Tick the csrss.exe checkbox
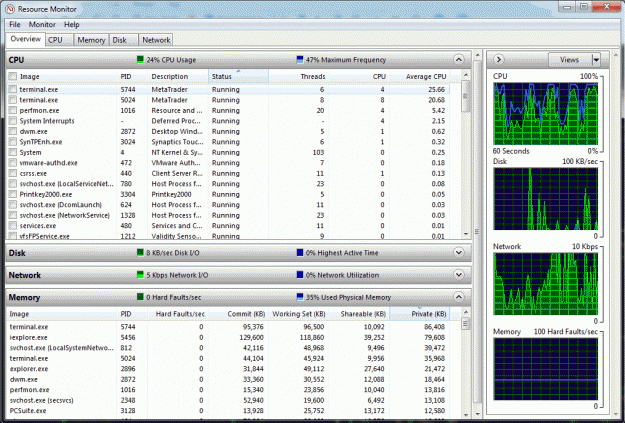 click(x=13, y=173)
